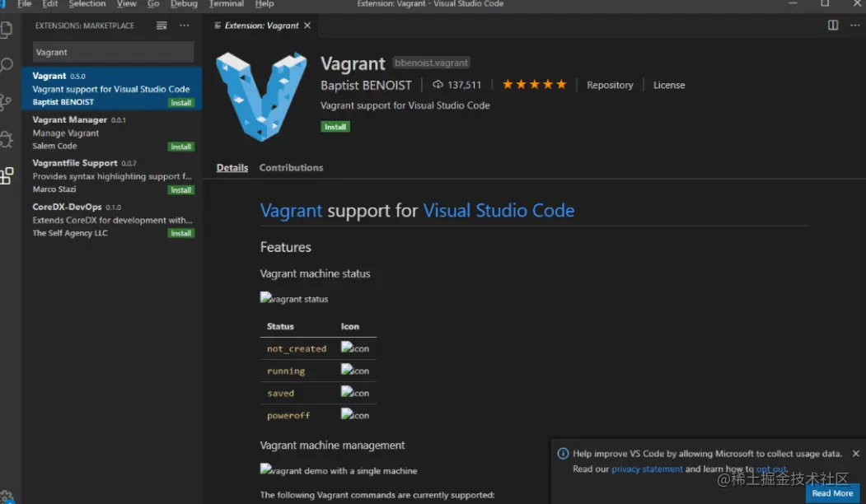This screenshot has width=866, height=504.
Task: Open the Source Control view
Action: pos(7,102)
